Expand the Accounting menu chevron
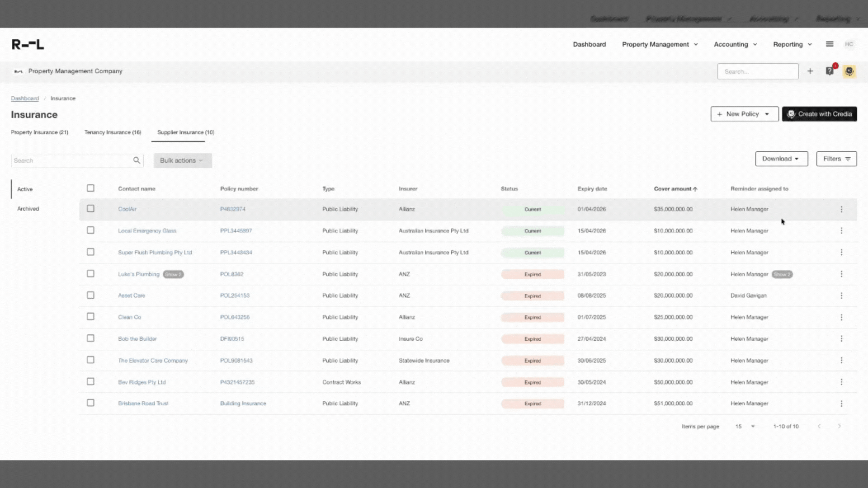This screenshot has width=868, height=488. (x=754, y=44)
